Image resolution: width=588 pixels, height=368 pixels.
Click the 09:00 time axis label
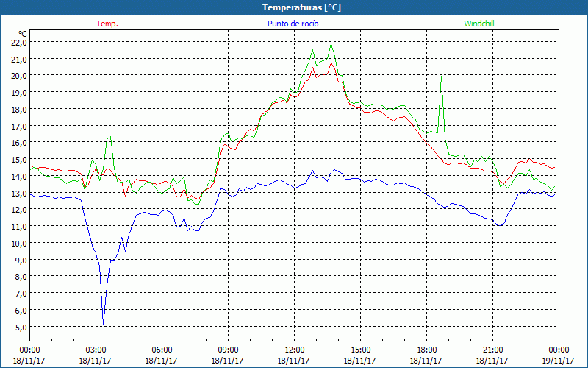[x=228, y=350]
